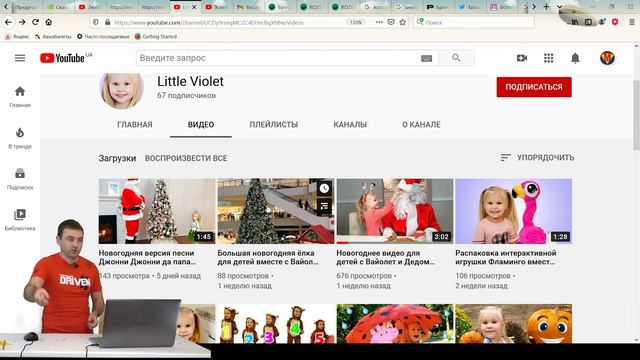This screenshot has width=640, height=360.
Task: Open pumpkin video thumbnail
Action: pos(513,323)
